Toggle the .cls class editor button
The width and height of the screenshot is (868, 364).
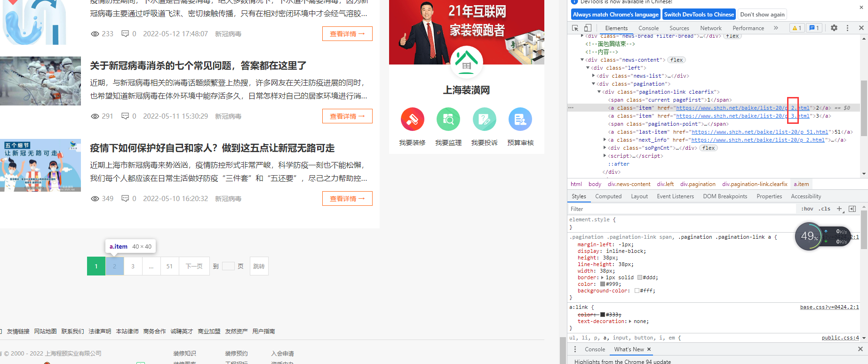pyautogui.click(x=824, y=209)
